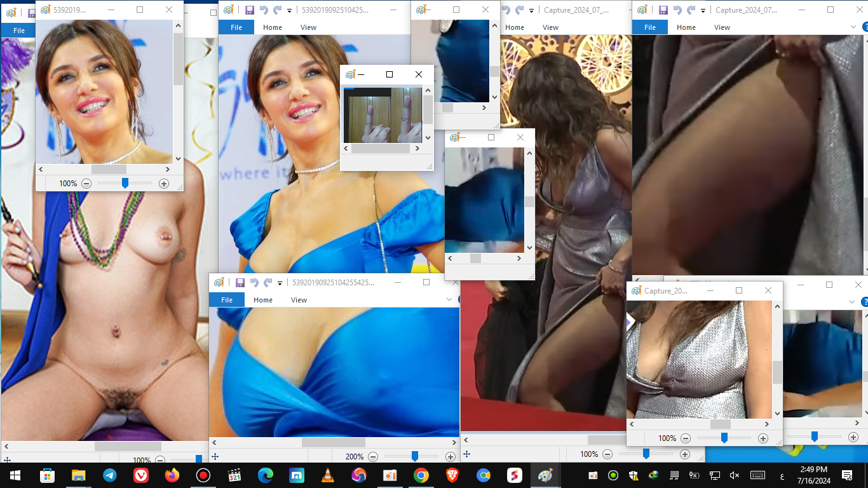Screen dimensions: 868x488
Task: Click Undo arrow in top-right Capture_2024_07 Paint window
Action: (x=677, y=10)
